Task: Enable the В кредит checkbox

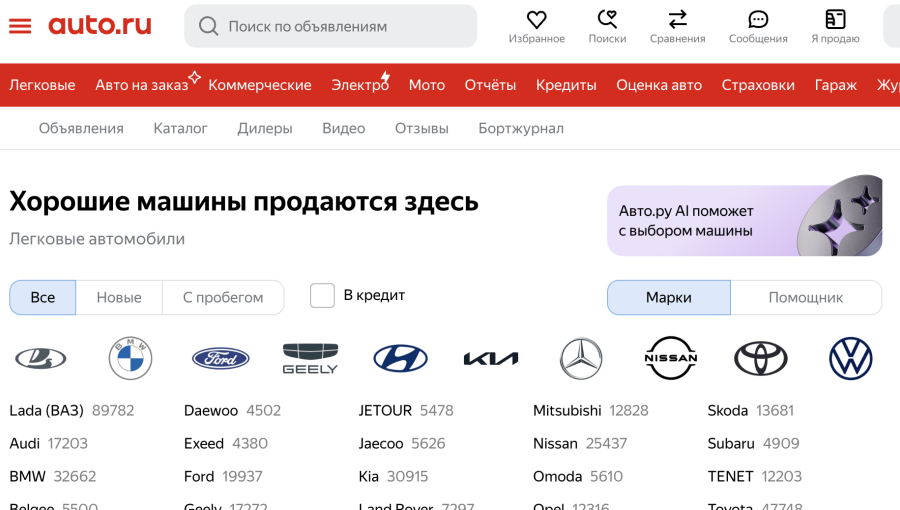Action: (x=322, y=296)
